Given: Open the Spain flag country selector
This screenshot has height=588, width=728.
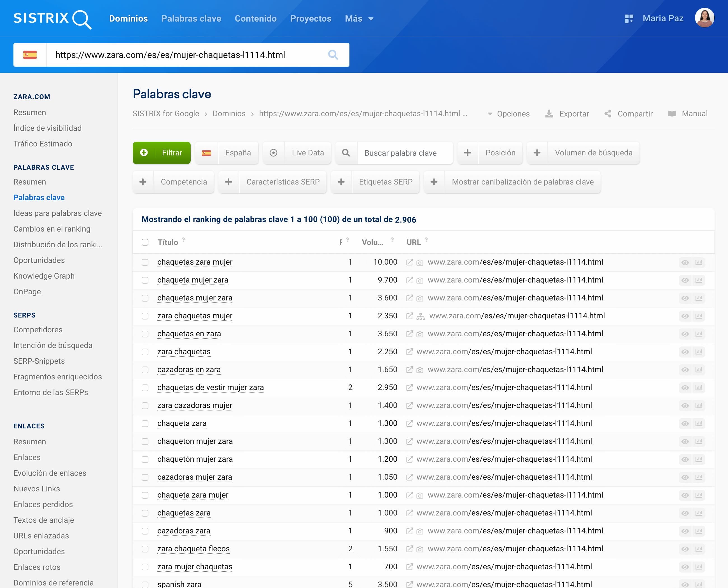Looking at the screenshot, I should (30, 55).
